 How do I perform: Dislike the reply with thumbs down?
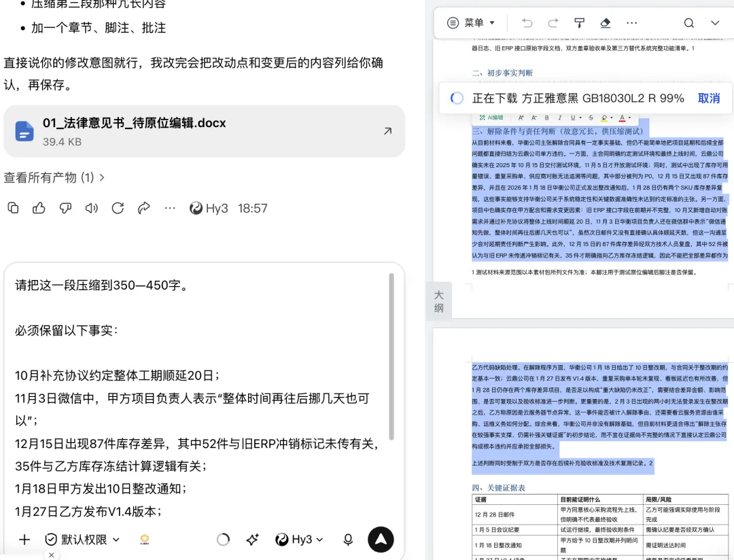click(65, 208)
